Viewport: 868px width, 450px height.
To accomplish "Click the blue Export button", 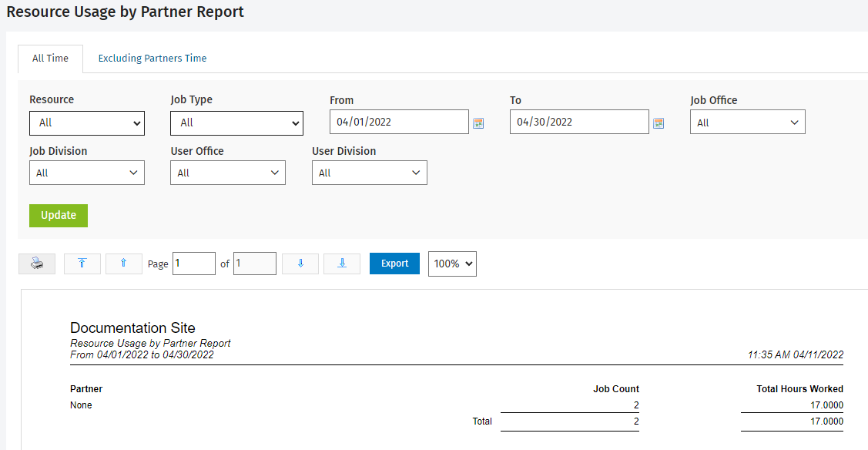I will click(x=394, y=264).
